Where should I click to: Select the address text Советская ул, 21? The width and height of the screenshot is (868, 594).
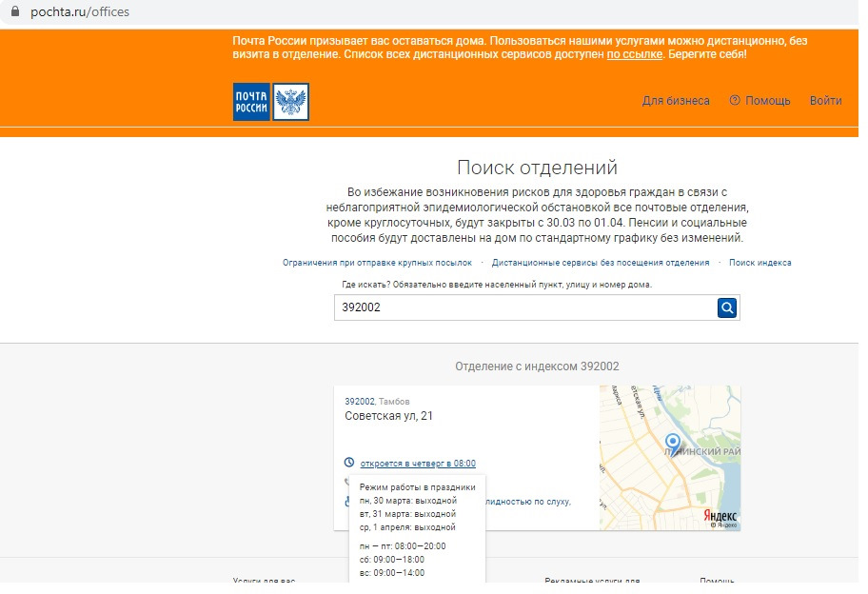388,416
